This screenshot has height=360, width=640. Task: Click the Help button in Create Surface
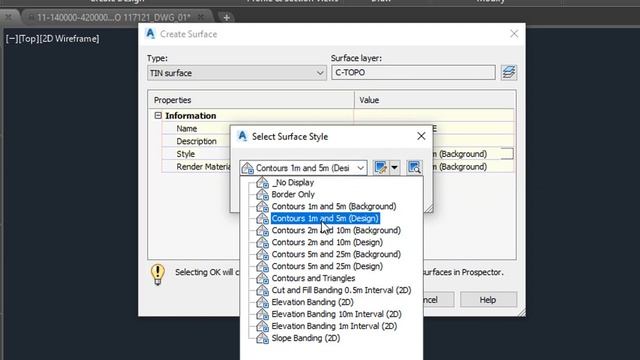click(488, 300)
